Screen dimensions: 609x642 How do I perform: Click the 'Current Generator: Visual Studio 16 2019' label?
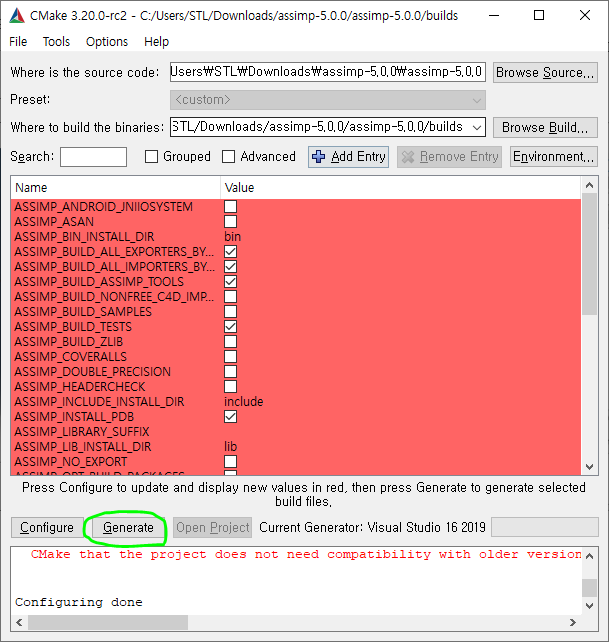[x=372, y=527]
